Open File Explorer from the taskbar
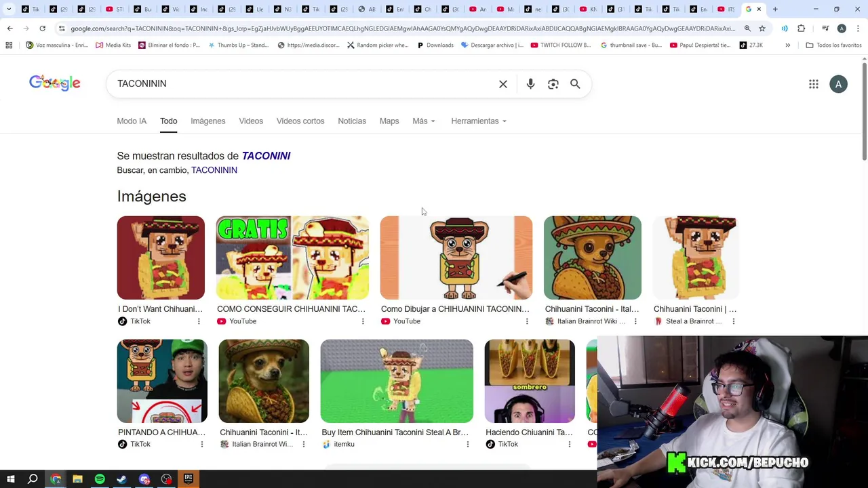The height and width of the screenshot is (488, 868). click(x=77, y=479)
